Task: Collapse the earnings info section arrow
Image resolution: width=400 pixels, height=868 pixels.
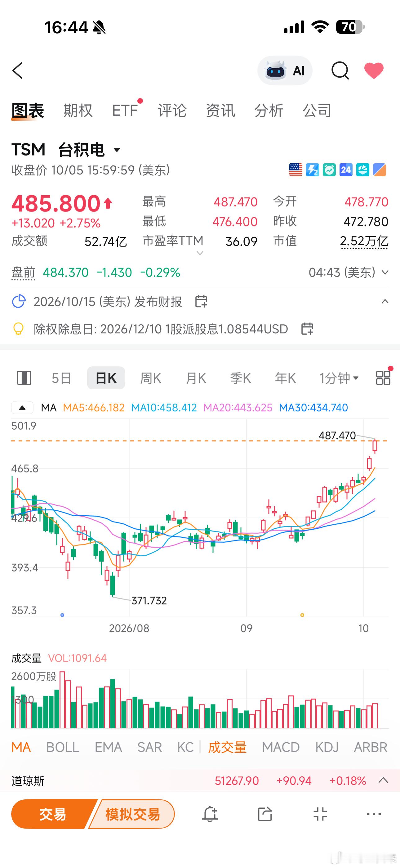Action: [385, 301]
